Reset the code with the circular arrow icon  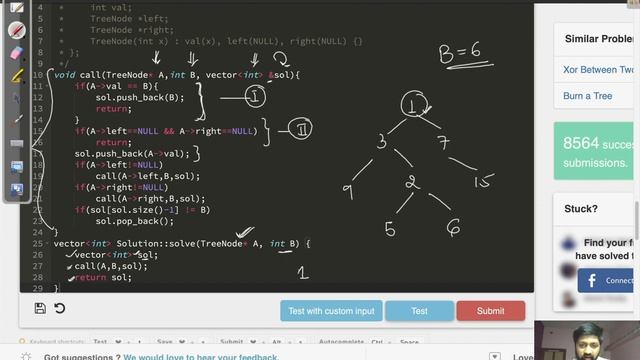point(60,308)
